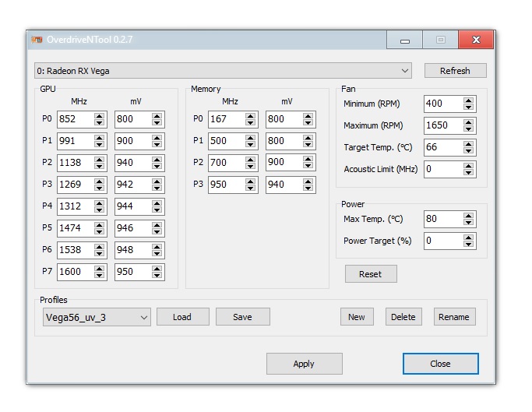Screen dimensions: 532x412
Task: Open the GPU selector dropdown "0: Radeon RX Vega"
Action: [x=223, y=71]
